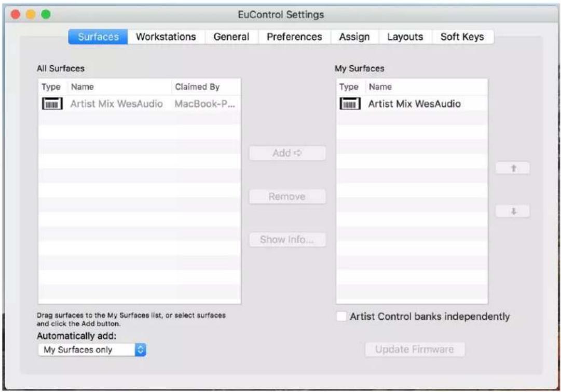This screenshot has width=561, height=392.
Task: Move surface up with the up arrow
Action: coord(513,169)
